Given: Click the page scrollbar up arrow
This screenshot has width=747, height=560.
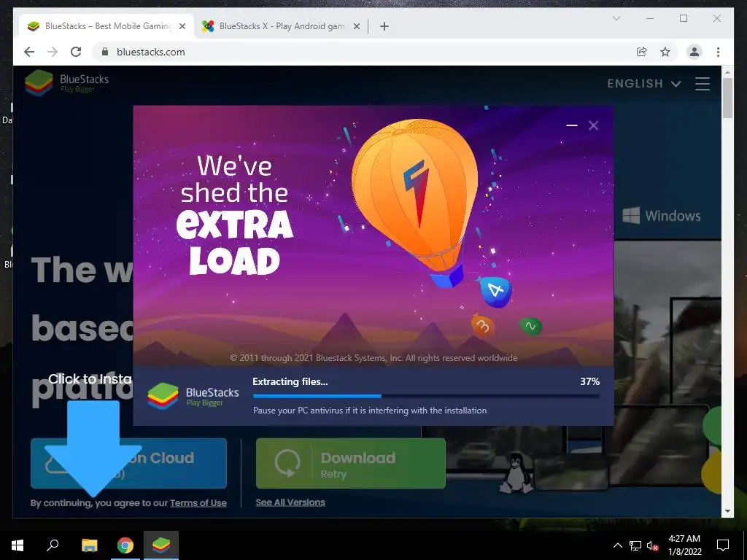Looking at the screenshot, I should 727,72.
